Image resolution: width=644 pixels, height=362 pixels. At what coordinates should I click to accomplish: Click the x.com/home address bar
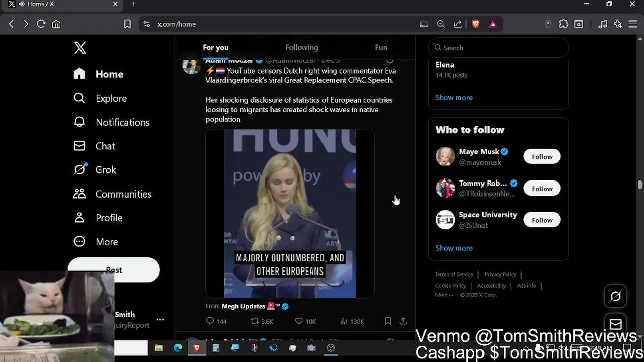click(282, 24)
